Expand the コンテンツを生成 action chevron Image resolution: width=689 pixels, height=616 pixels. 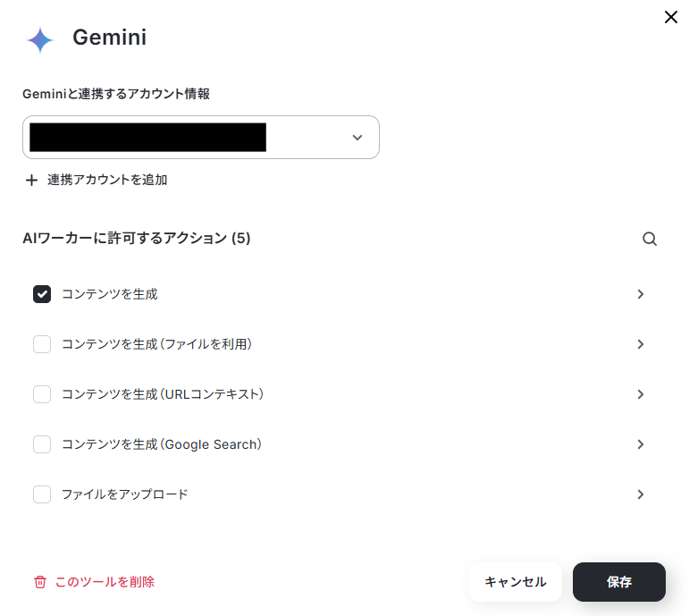tap(640, 294)
